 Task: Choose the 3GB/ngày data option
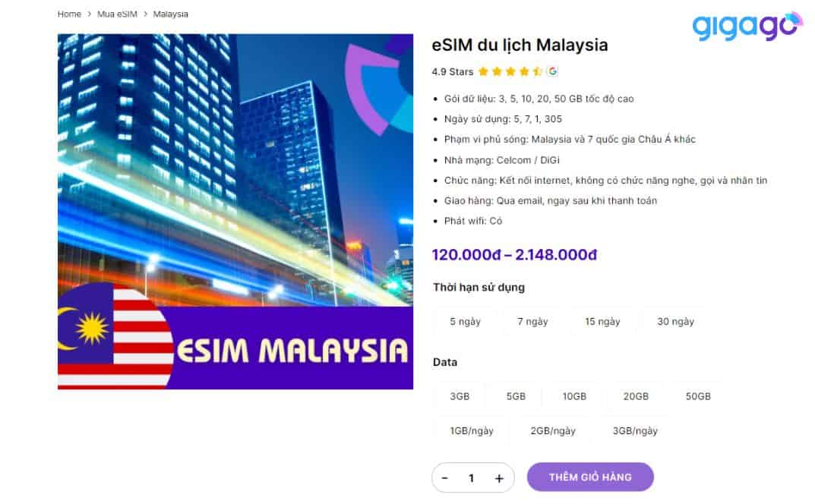pos(635,430)
